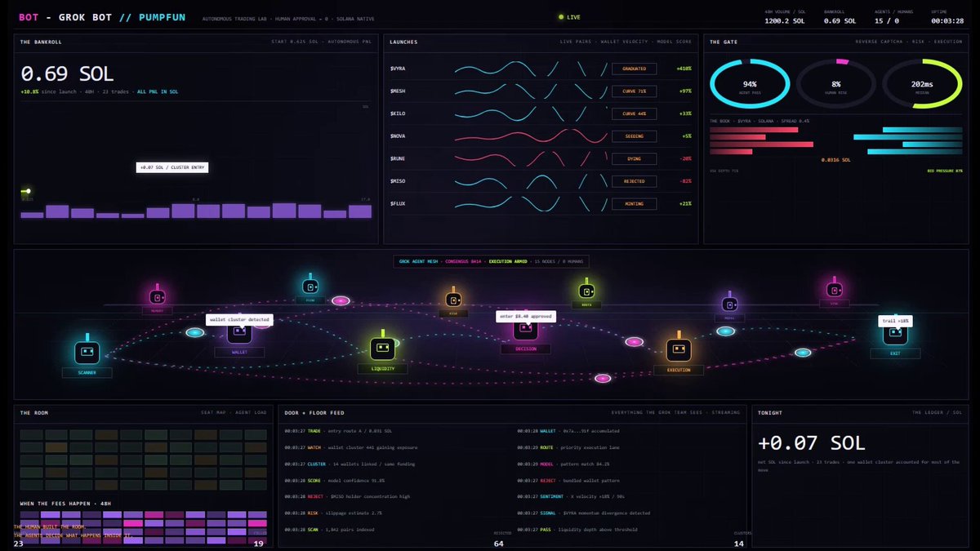Open the 'wallet cluster detected' tooltip
The height and width of the screenshot is (551, 980).
click(x=238, y=319)
